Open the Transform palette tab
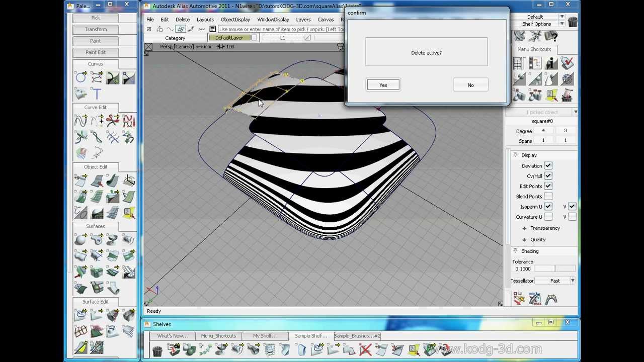 pyautogui.click(x=96, y=29)
